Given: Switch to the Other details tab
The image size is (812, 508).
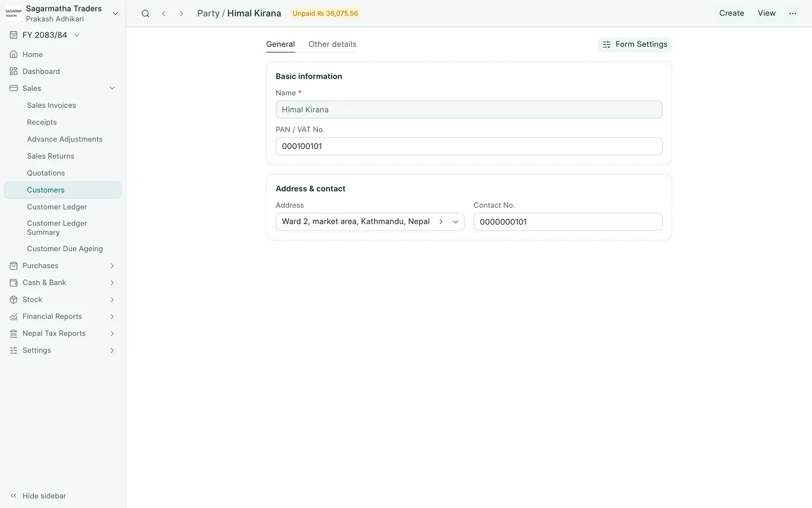Looking at the screenshot, I should click(332, 45).
